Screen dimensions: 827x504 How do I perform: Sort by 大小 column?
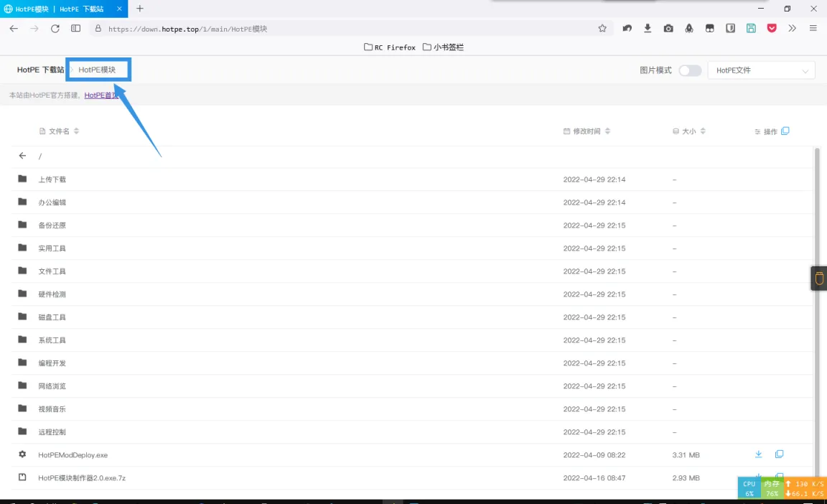click(x=689, y=131)
